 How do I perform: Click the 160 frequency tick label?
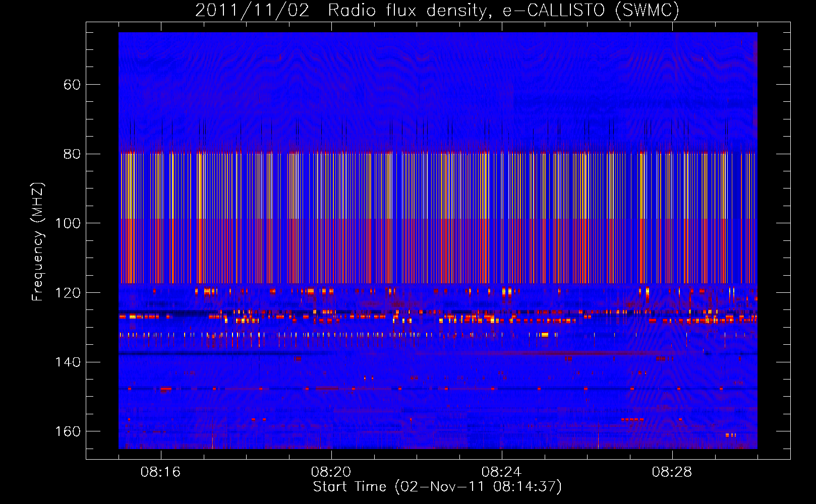[x=68, y=431]
